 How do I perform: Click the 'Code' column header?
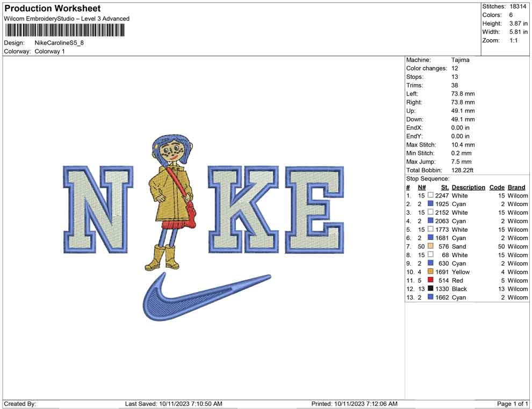[497, 187]
